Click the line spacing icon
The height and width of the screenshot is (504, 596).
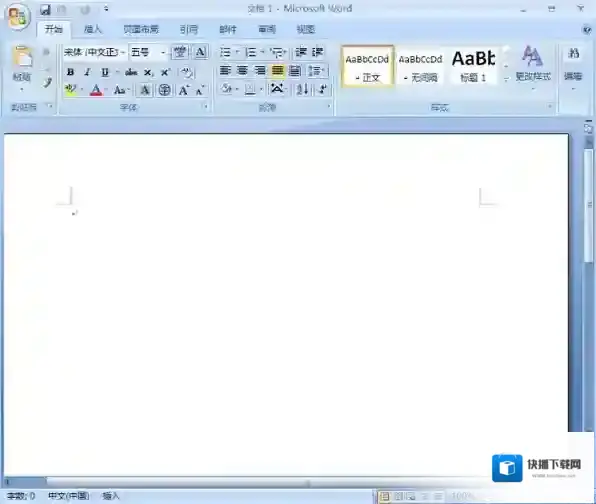(315, 71)
